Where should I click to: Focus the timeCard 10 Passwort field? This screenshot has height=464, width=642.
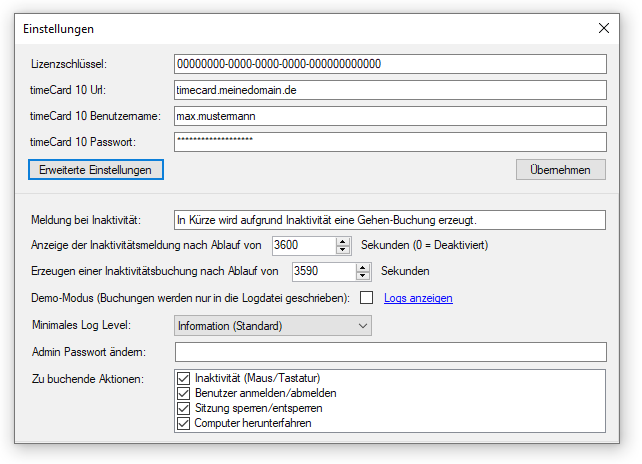pos(390,142)
